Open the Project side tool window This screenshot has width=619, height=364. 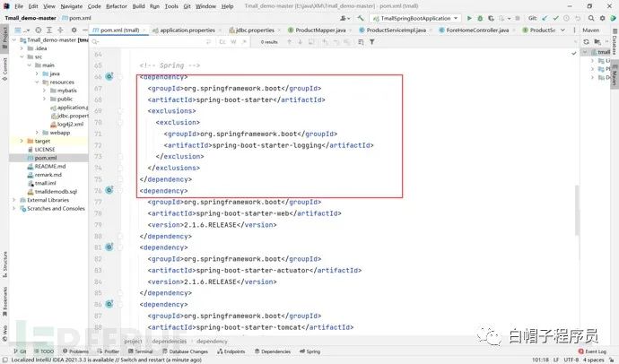(4, 38)
